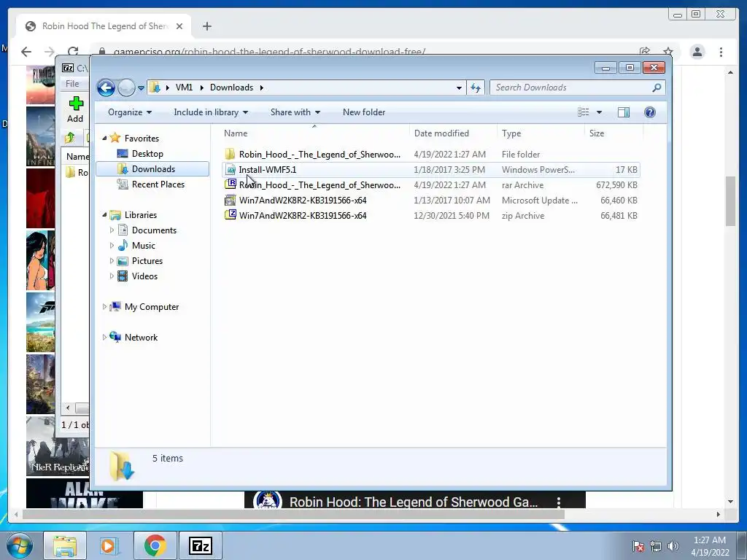The height and width of the screenshot is (560, 747).
Task: Open Chrome profile avatar button
Action: [697, 52]
